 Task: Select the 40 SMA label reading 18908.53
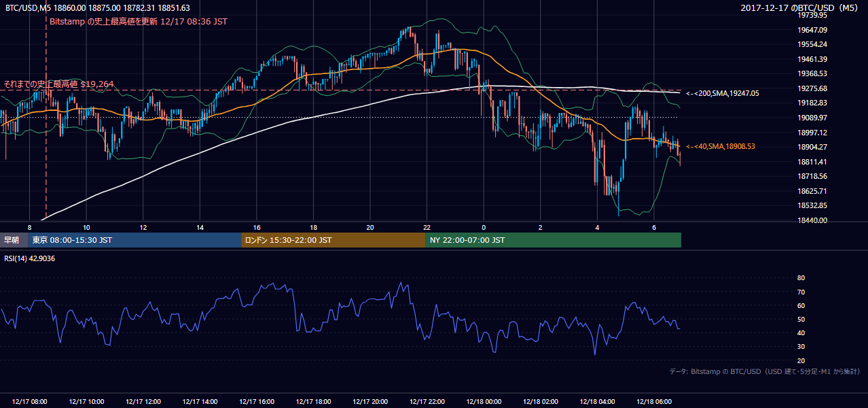click(x=721, y=146)
